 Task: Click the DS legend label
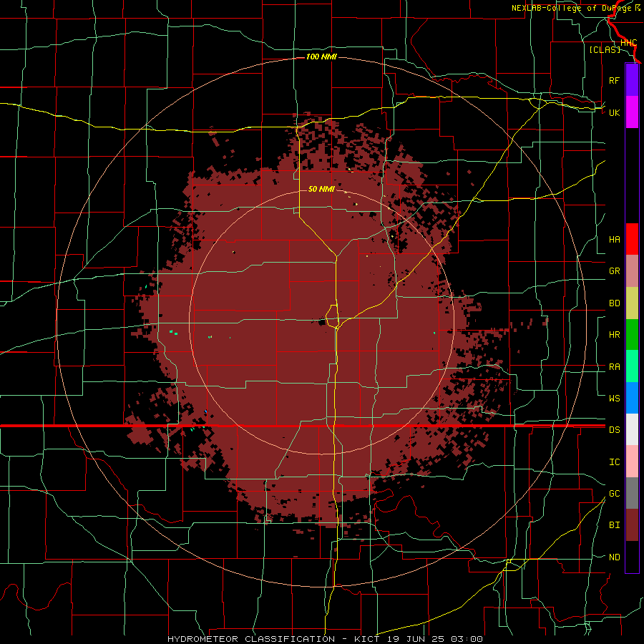tap(614, 430)
